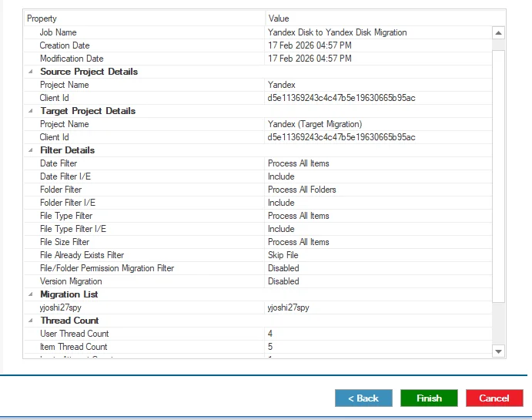Viewport: 532px width, 420px height.
Task: Cancel the migration wizard
Action: (494, 398)
